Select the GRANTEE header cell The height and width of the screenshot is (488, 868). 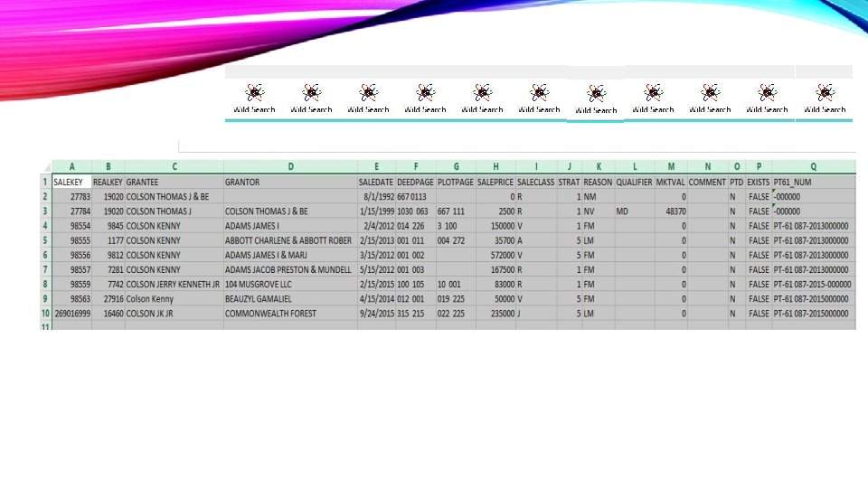[175, 182]
